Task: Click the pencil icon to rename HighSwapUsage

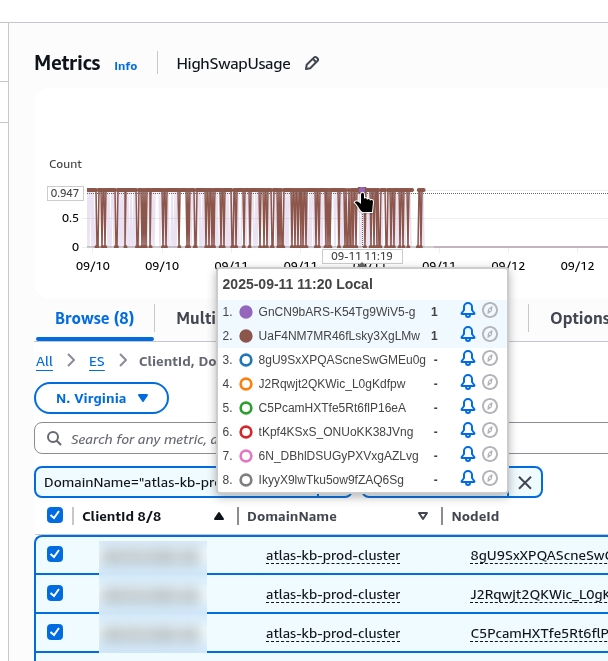Action: pyautogui.click(x=312, y=64)
